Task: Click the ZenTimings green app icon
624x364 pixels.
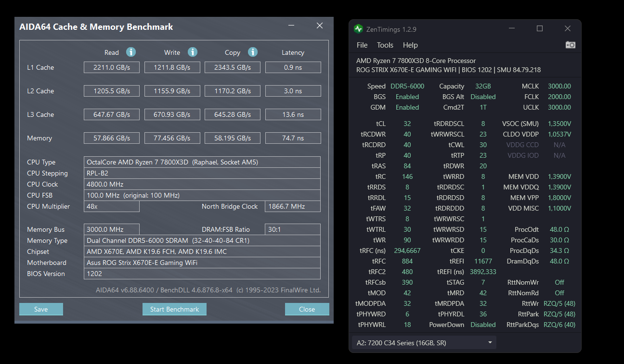Action: click(x=358, y=29)
